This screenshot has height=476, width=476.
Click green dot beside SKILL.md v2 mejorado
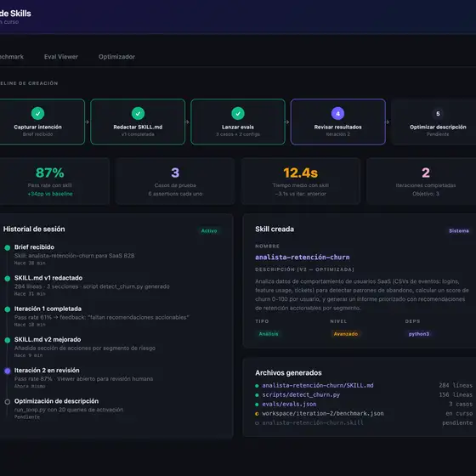pyautogui.click(x=8, y=340)
